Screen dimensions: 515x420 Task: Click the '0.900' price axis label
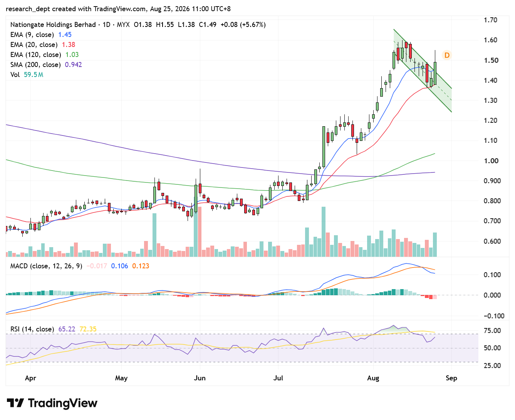coord(492,181)
